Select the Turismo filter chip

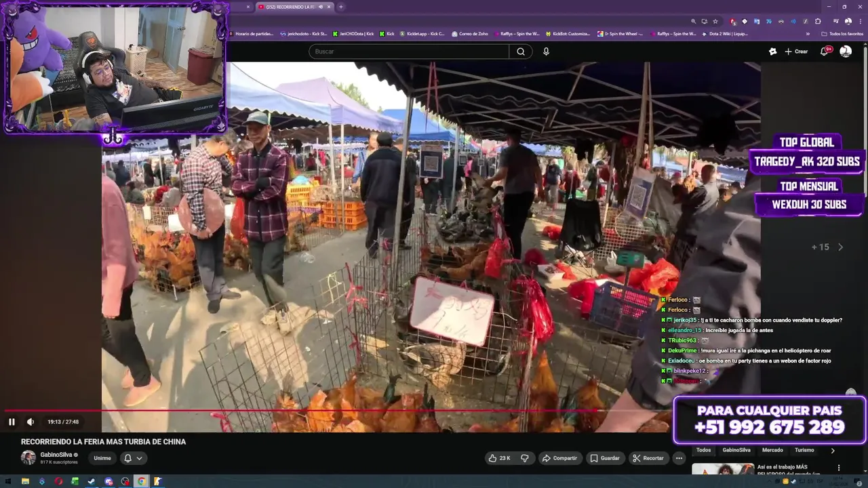click(804, 450)
